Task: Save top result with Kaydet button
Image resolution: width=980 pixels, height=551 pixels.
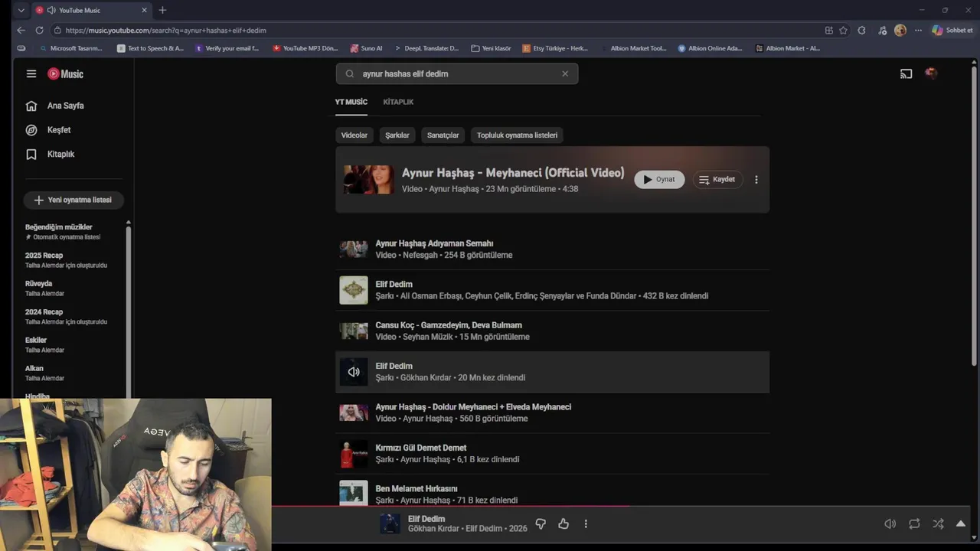Action: click(x=717, y=179)
